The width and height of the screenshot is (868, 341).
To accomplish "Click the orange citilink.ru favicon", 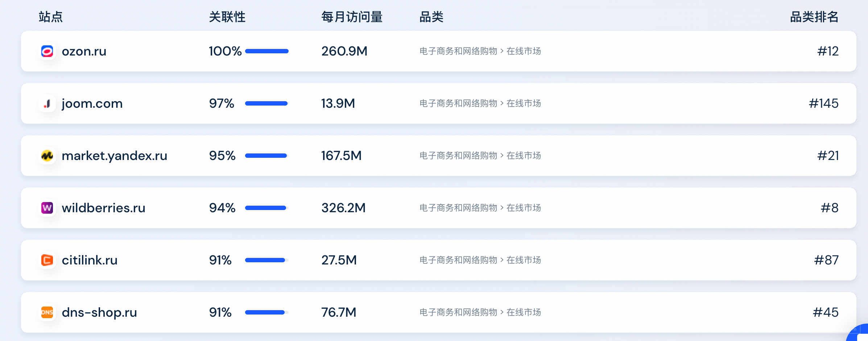I will [x=47, y=260].
